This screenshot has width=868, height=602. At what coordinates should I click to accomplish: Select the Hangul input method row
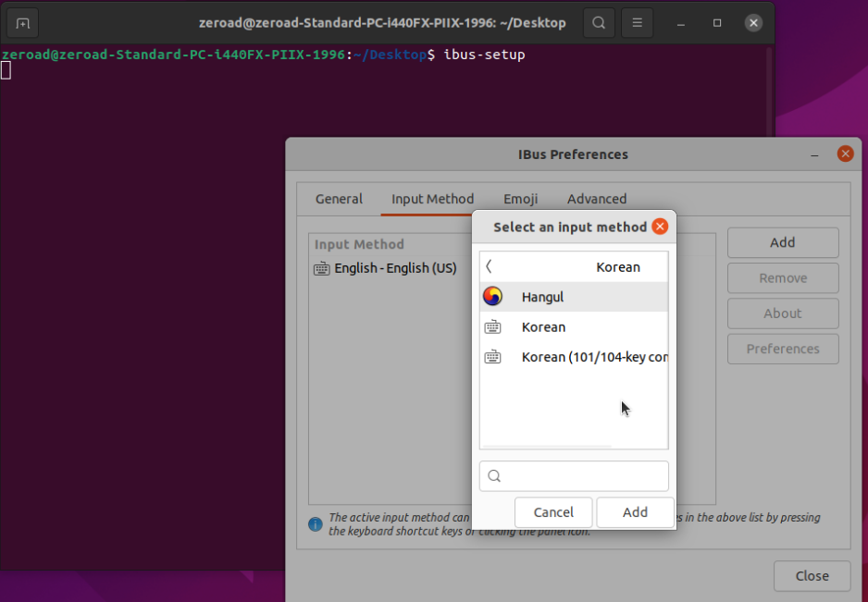[574, 297]
